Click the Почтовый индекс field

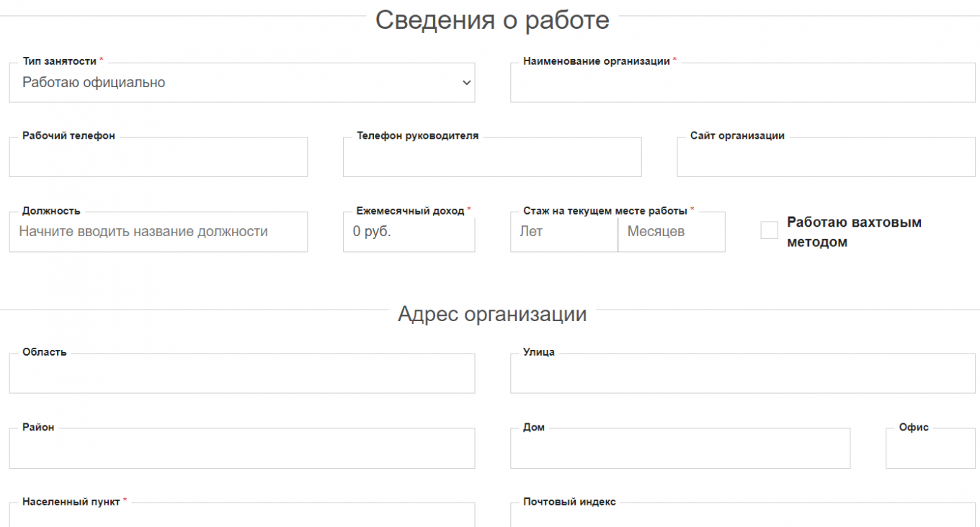[x=742, y=515]
